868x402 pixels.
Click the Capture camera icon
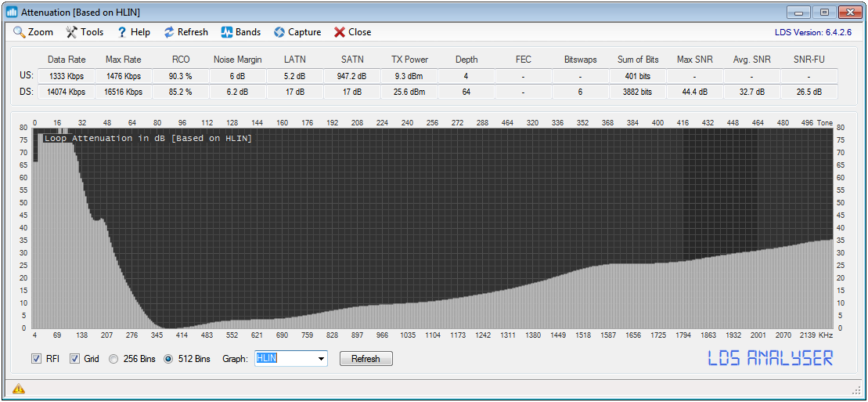point(279,32)
